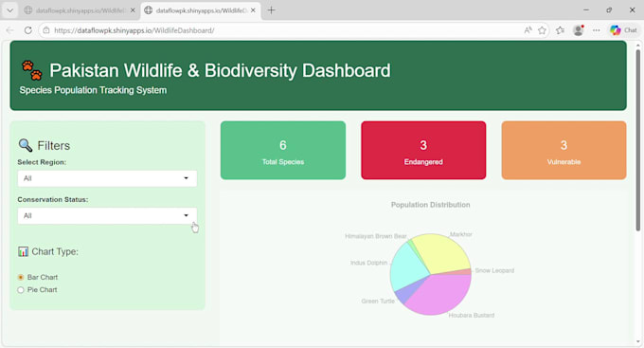The image size is (644, 348).
Task: Click the Species Population Tracking System subtitle
Action: [x=93, y=90]
